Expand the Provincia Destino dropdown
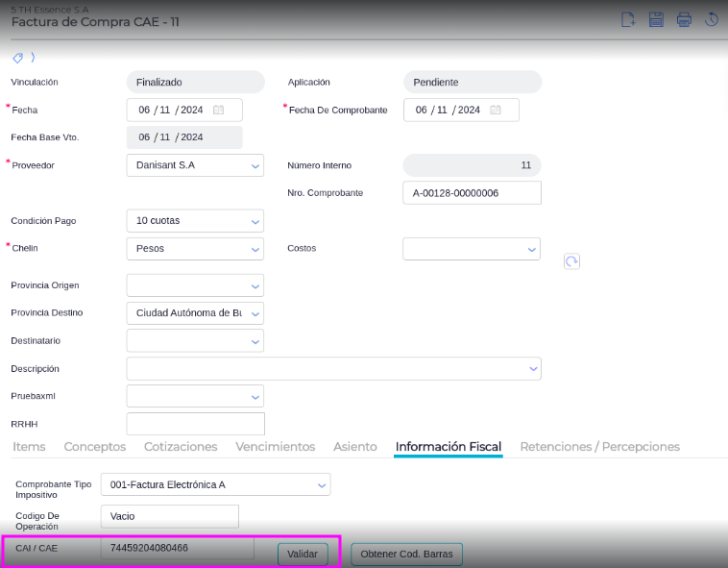 pos(255,313)
